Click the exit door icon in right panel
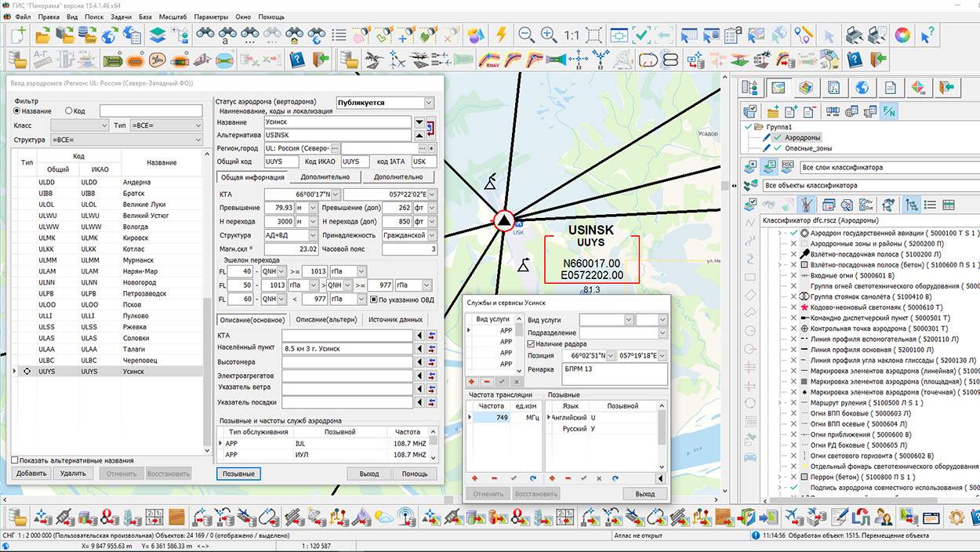The width and height of the screenshot is (980, 552). pyautogui.click(x=946, y=87)
